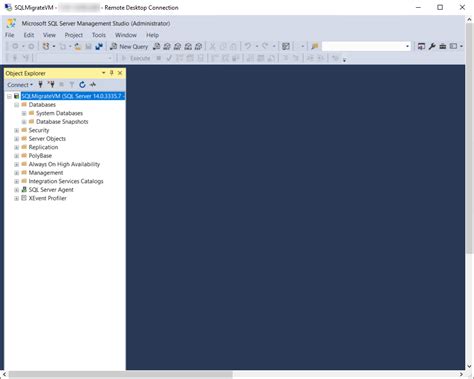Expand the Integration Services Catalogs node
The height and width of the screenshot is (379, 474).
tap(16, 181)
